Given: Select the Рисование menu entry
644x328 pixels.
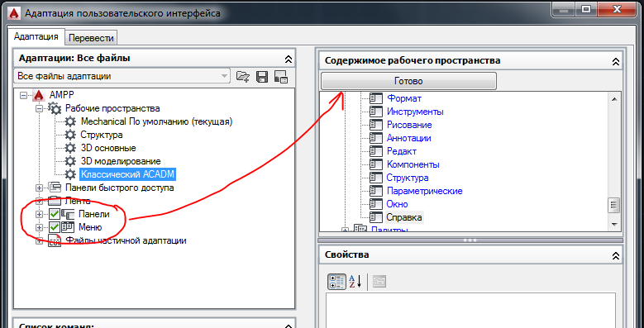Looking at the screenshot, I should pos(409,125).
